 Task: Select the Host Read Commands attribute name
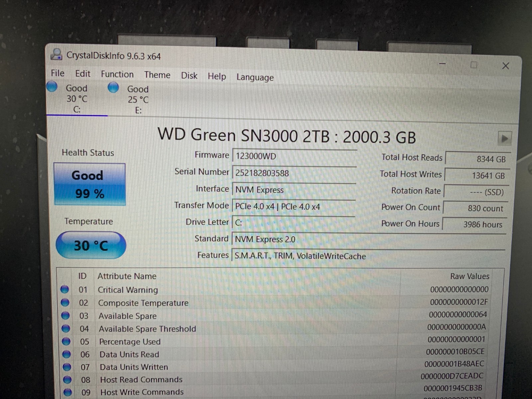(141, 380)
